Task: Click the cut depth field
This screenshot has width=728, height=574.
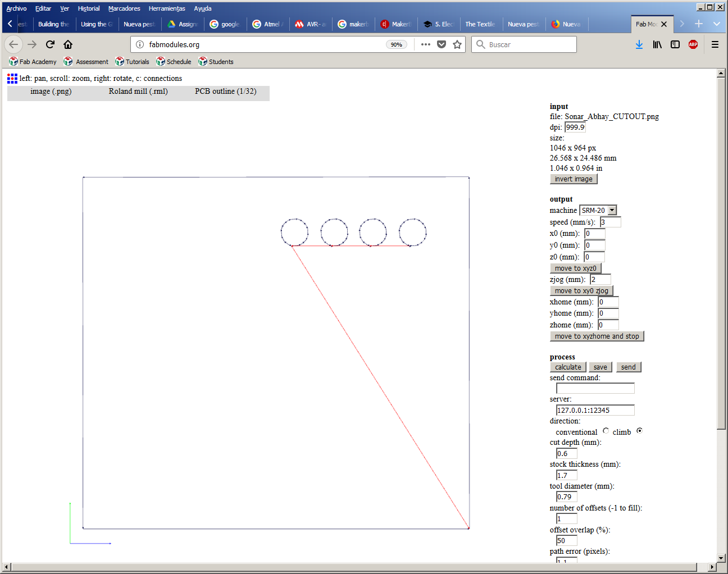Action: point(567,453)
